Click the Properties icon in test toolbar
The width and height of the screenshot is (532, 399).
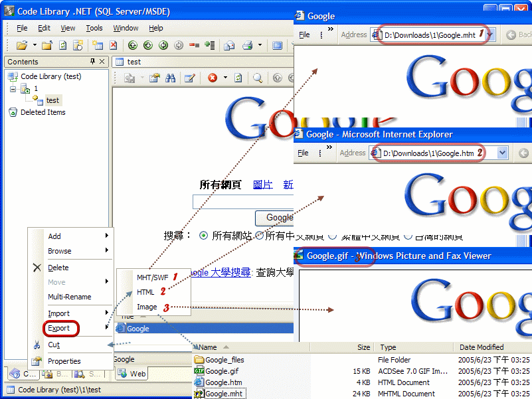point(154,78)
